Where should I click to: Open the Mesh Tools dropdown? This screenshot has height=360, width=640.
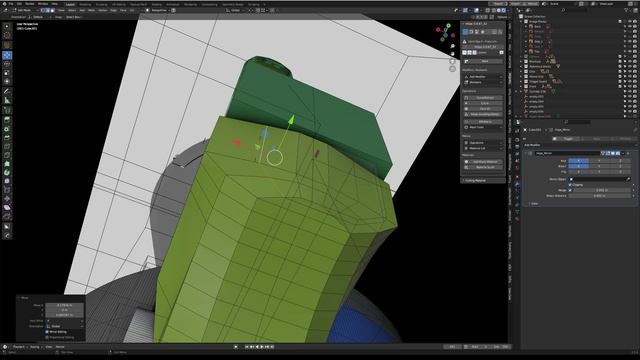(x=483, y=127)
